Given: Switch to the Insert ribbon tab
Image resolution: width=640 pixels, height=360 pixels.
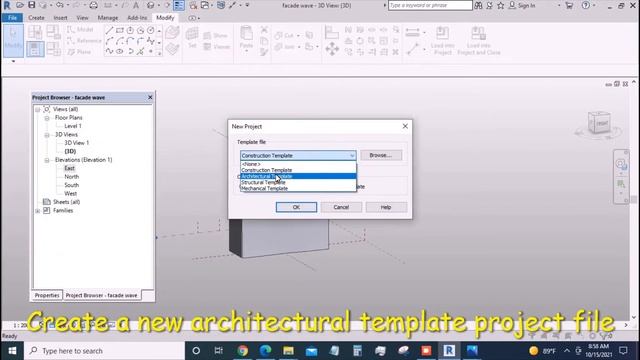Looking at the screenshot, I should click(60, 18).
